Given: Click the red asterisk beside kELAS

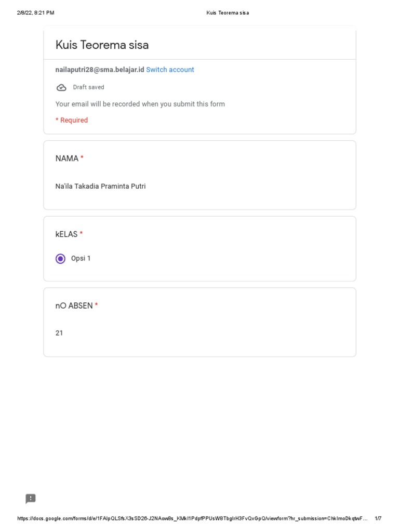Looking at the screenshot, I should pyautogui.click(x=81, y=234).
